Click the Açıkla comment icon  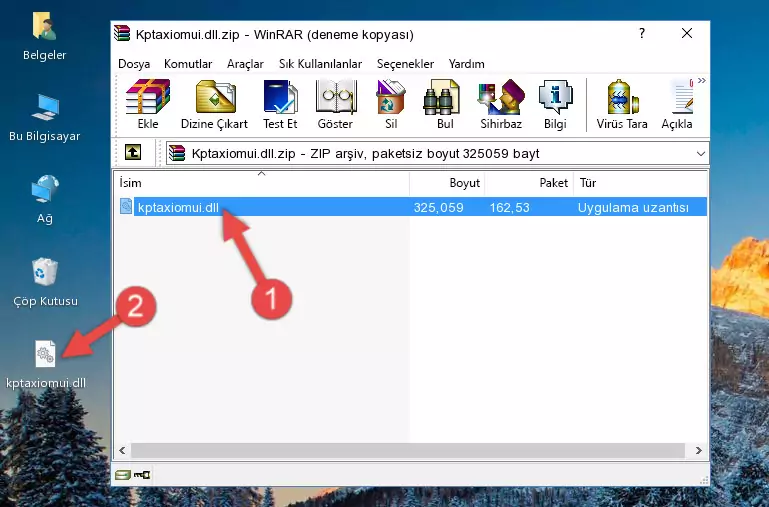[677, 104]
